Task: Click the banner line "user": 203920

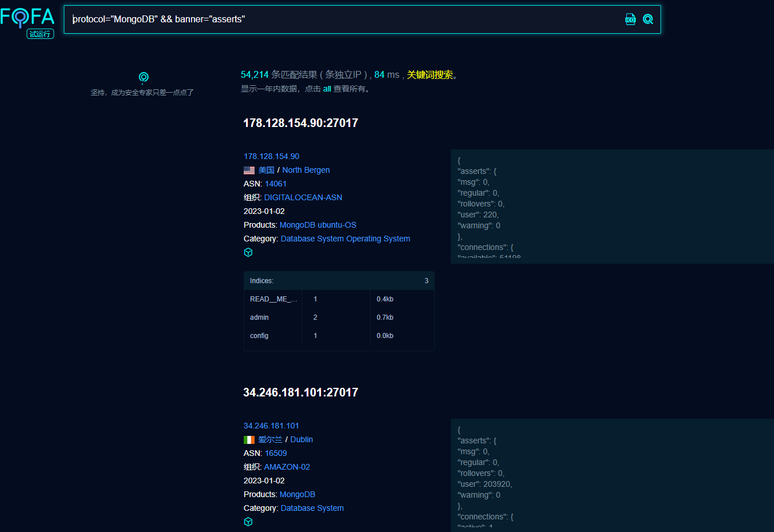Action: [485, 484]
